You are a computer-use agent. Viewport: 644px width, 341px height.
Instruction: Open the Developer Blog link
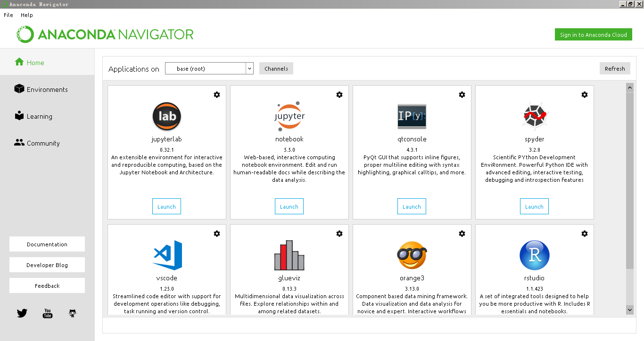point(47,265)
